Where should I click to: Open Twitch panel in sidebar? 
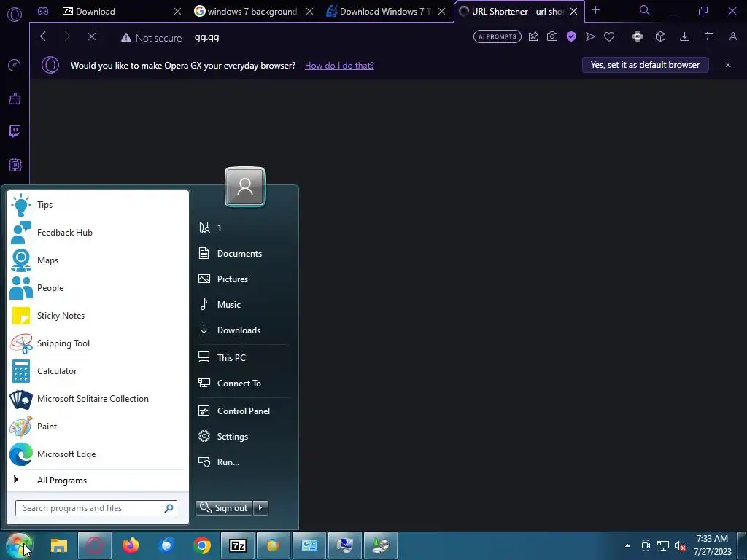click(x=15, y=131)
